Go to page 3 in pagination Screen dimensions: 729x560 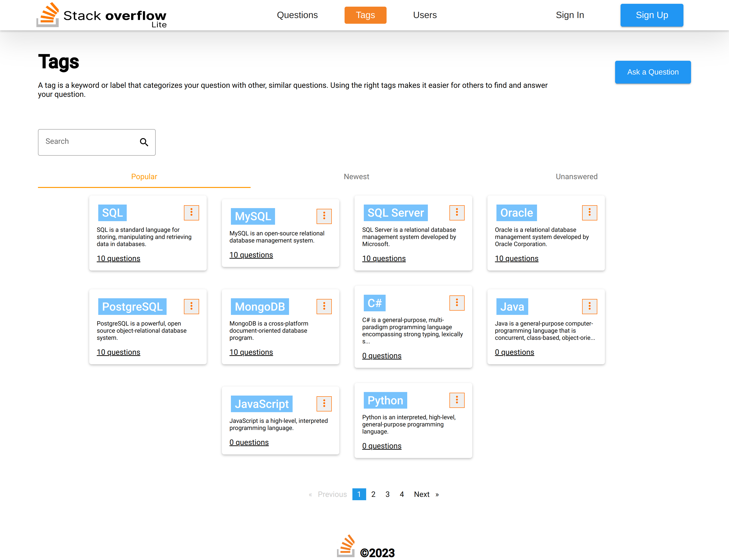coord(387,494)
